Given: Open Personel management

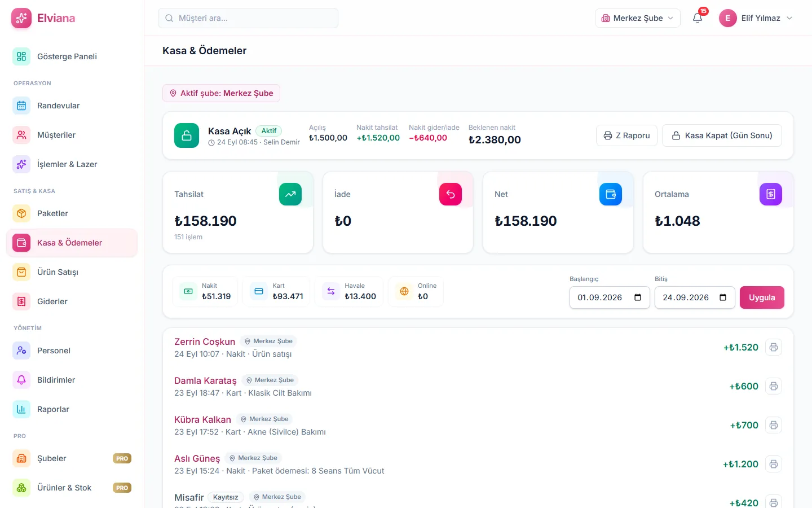Looking at the screenshot, I should (x=72, y=351).
